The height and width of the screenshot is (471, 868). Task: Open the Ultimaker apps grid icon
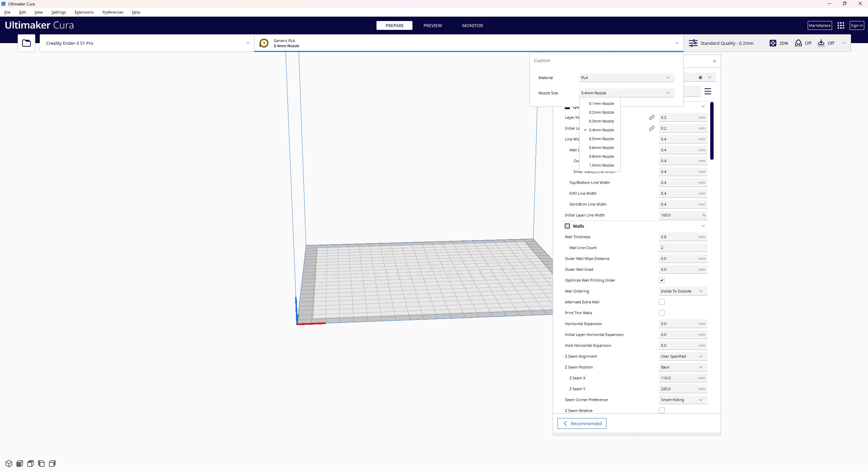coord(841,25)
